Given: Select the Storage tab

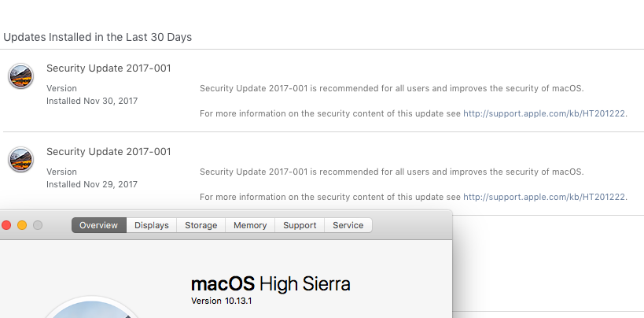Looking at the screenshot, I should [x=201, y=225].
